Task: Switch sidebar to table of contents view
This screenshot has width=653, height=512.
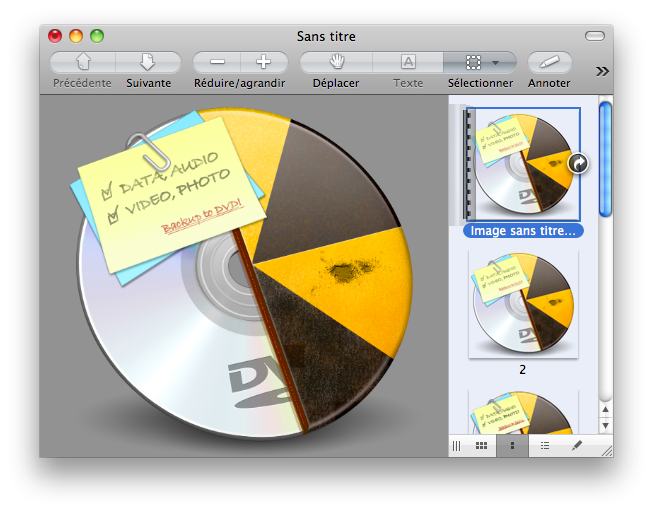Action: (x=545, y=446)
